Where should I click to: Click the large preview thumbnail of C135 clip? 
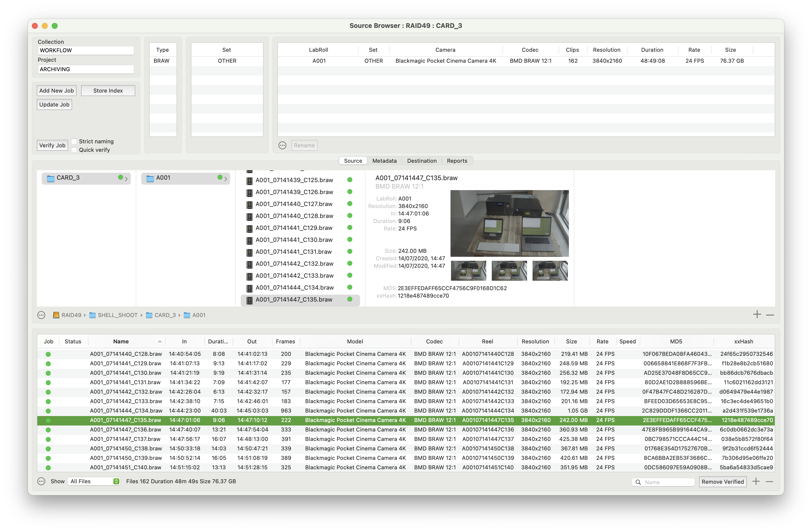(x=509, y=223)
